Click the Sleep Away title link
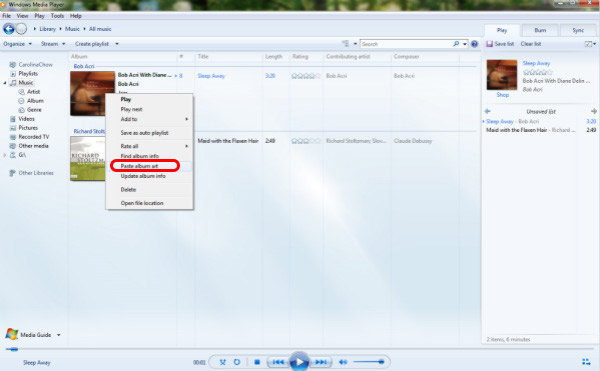The width and height of the screenshot is (600, 371). pyautogui.click(x=211, y=76)
